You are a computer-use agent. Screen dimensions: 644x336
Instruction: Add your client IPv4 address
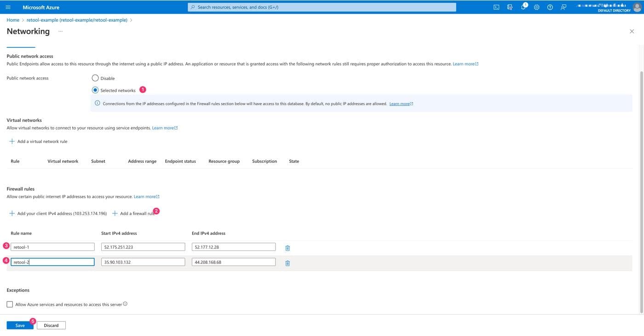[x=58, y=214]
